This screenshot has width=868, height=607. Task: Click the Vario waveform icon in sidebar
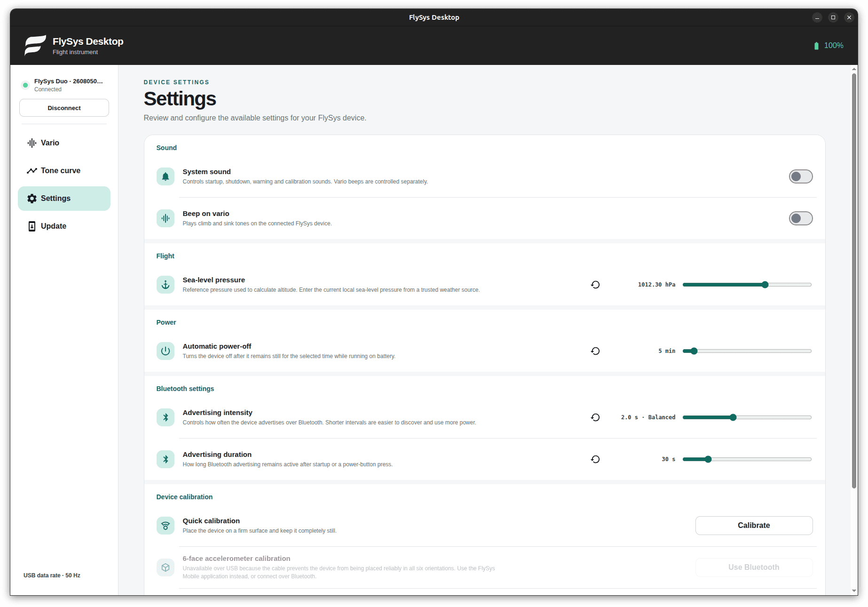pyautogui.click(x=32, y=143)
